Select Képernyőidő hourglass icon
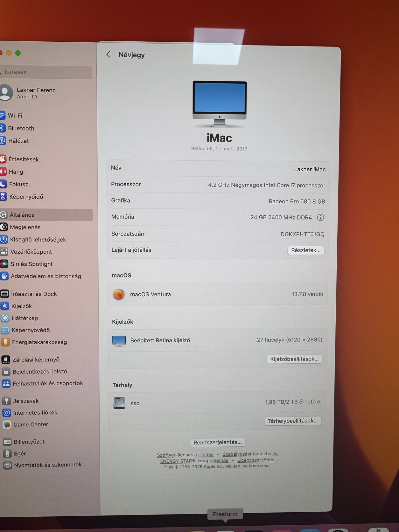The image size is (399, 532). 3,196
